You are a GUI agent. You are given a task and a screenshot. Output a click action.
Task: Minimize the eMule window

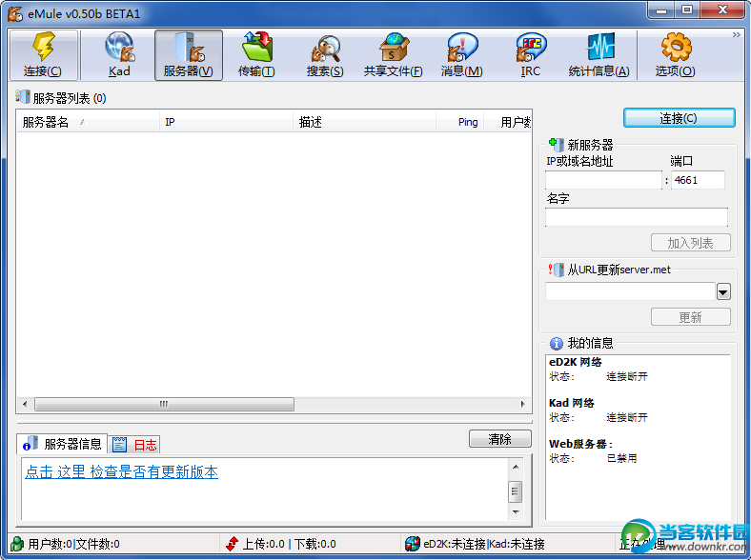pyautogui.click(x=662, y=10)
